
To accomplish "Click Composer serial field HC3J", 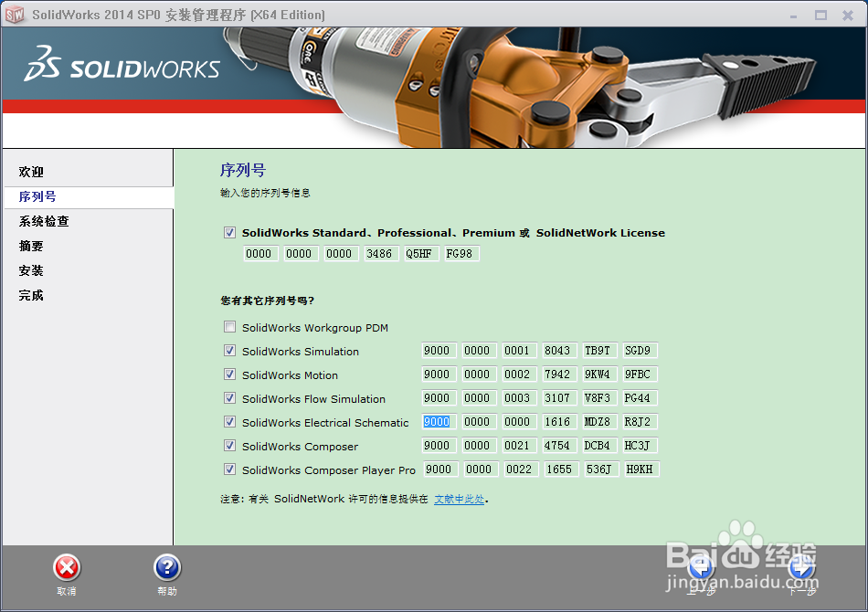I will tap(640, 446).
